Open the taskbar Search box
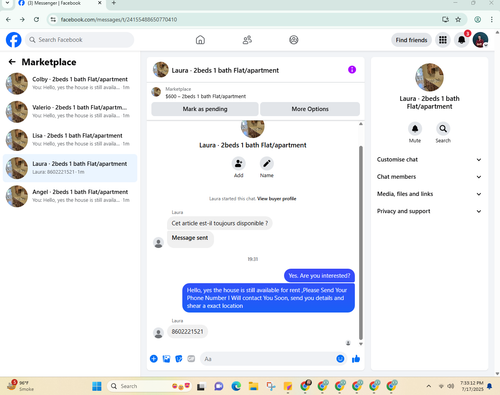 [x=149, y=386]
